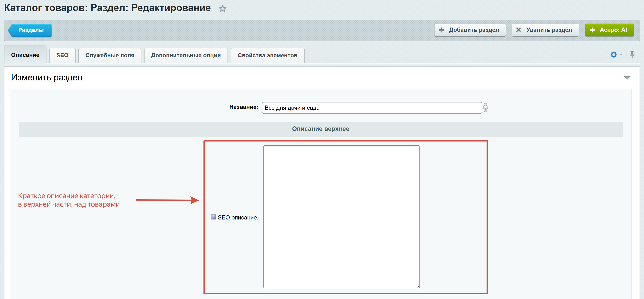Go back via Разделы button
This screenshot has height=299, width=644.
pyautogui.click(x=30, y=30)
